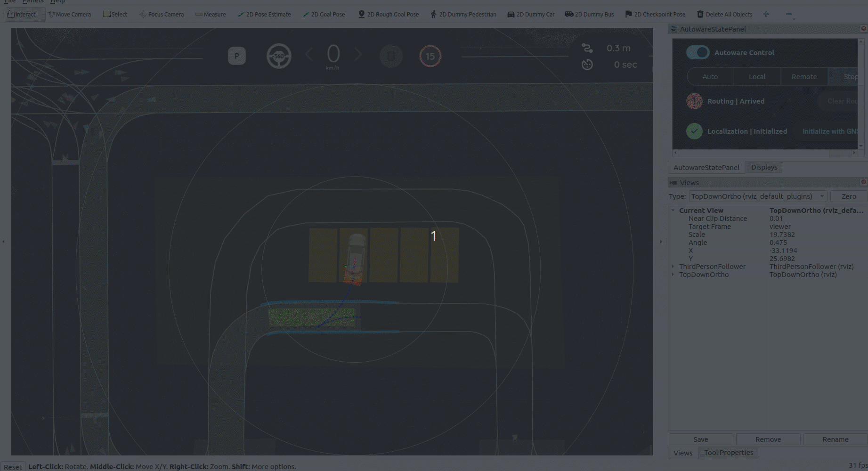Choose the Focus Camera tool
The height and width of the screenshot is (471, 868).
click(x=162, y=14)
